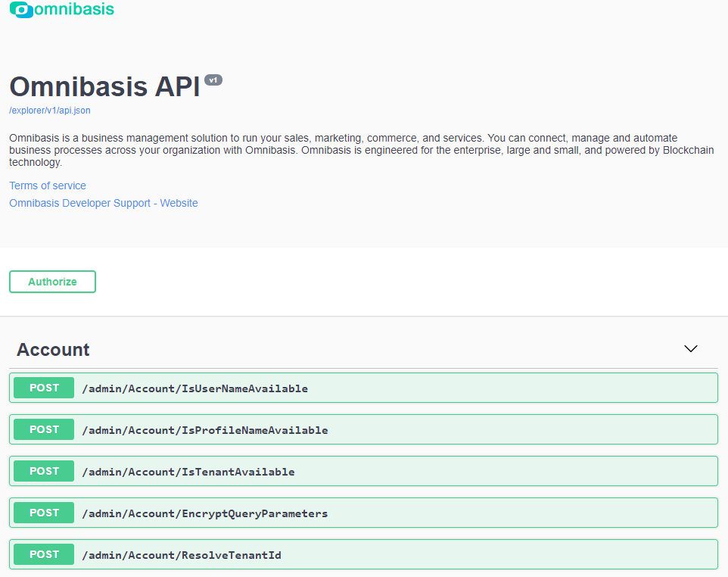The image size is (728, 577).
Task: Click the Omnibasis API title
Action: tap(105, 87)
